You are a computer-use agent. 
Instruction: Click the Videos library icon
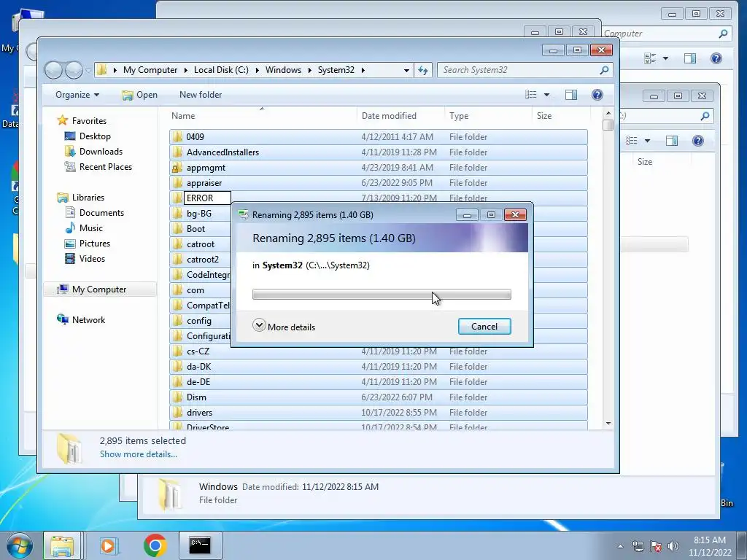(70, 259)
